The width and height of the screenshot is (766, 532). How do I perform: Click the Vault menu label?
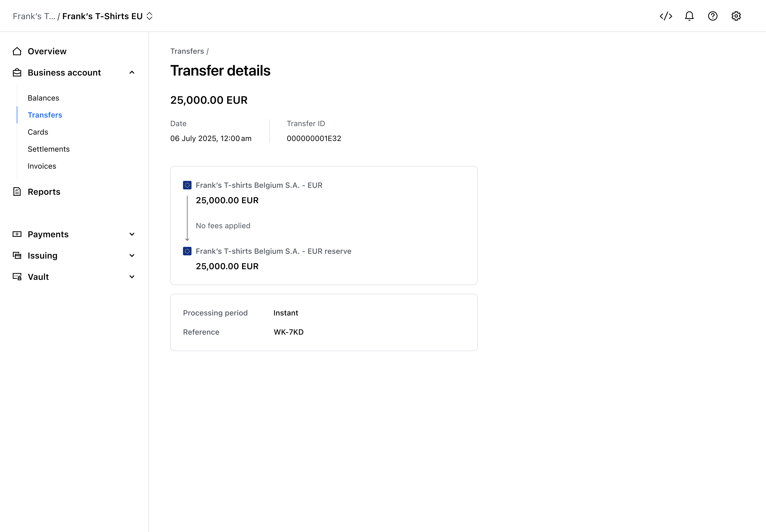[x=38, y=277]
